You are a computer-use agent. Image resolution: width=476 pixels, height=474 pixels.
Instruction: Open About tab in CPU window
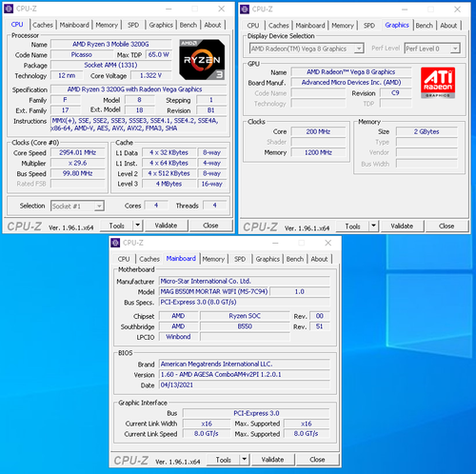212,25
